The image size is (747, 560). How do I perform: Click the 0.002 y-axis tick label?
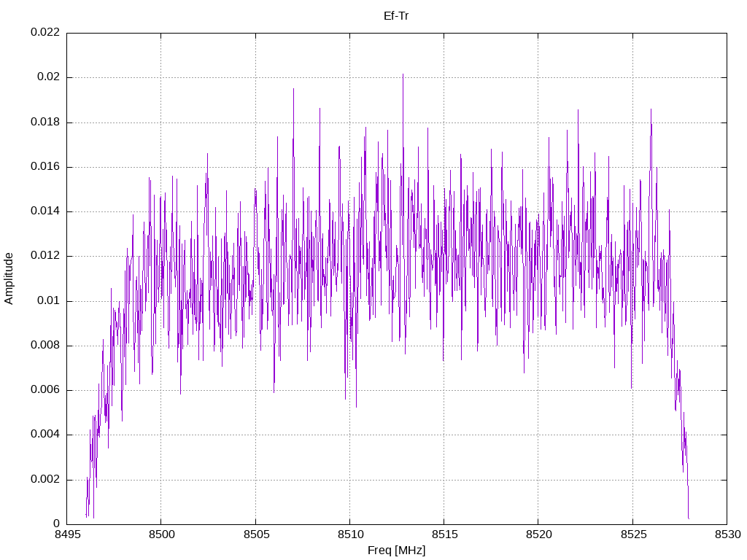click(45, 479)
